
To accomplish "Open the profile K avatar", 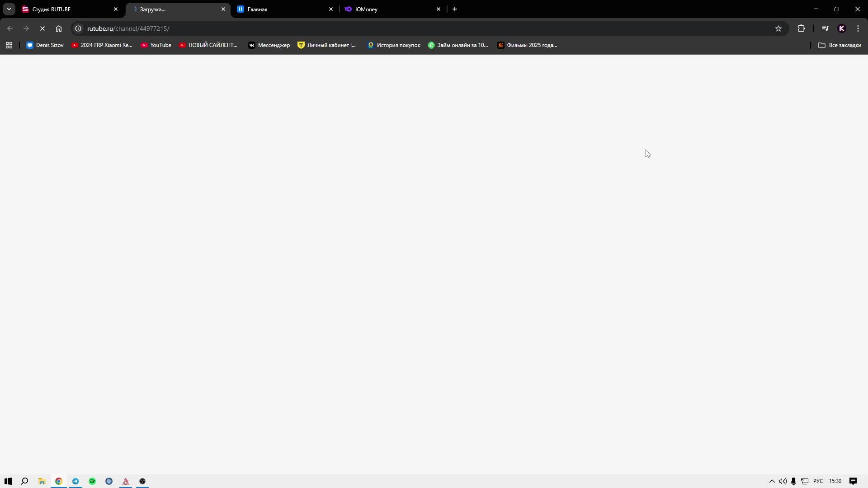I will tap(841, 28).
